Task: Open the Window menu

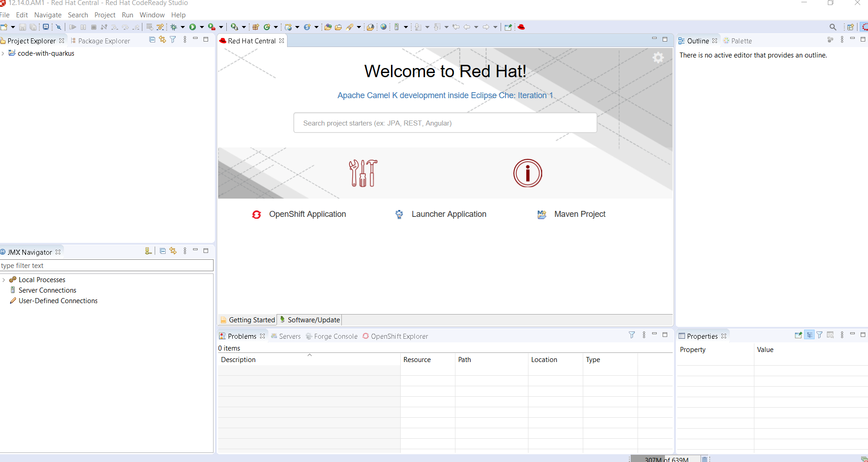Action: tap(152, 15)
